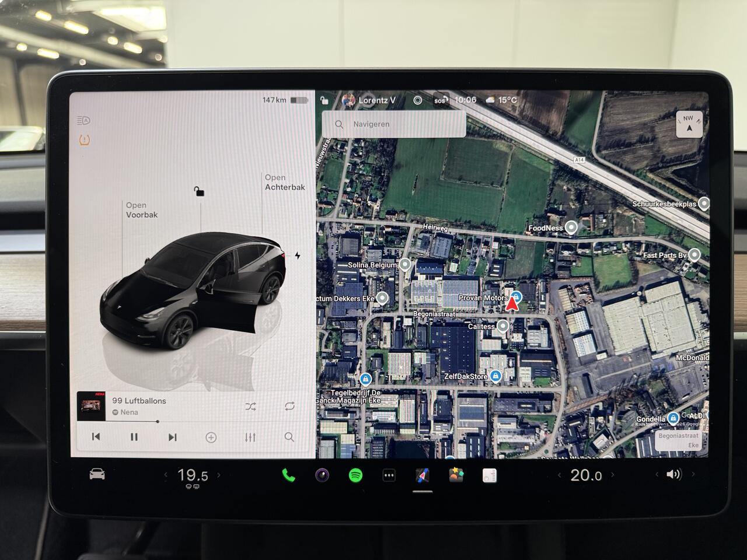
Task: Tap the speaker volume icon
Action: point(673,474)
